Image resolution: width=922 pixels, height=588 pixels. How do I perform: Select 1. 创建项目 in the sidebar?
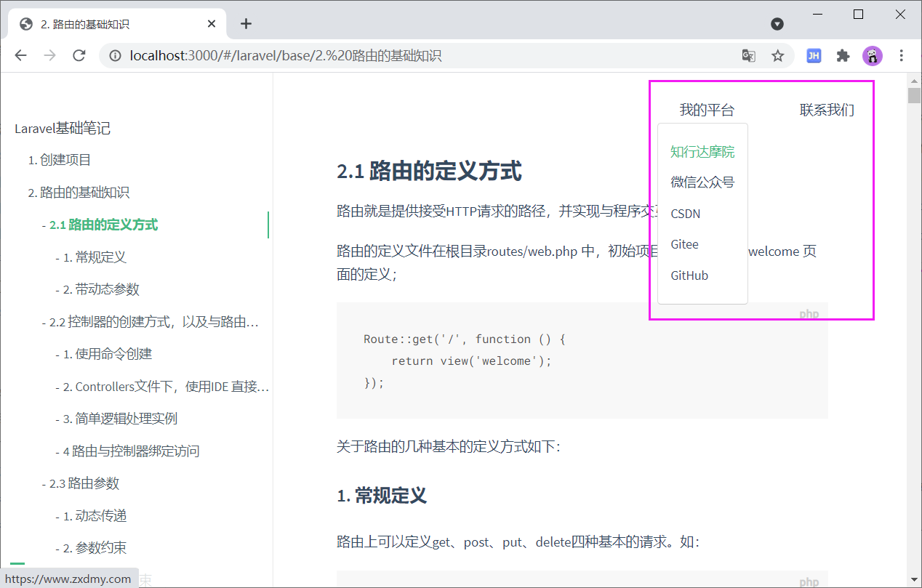[65, 159]
